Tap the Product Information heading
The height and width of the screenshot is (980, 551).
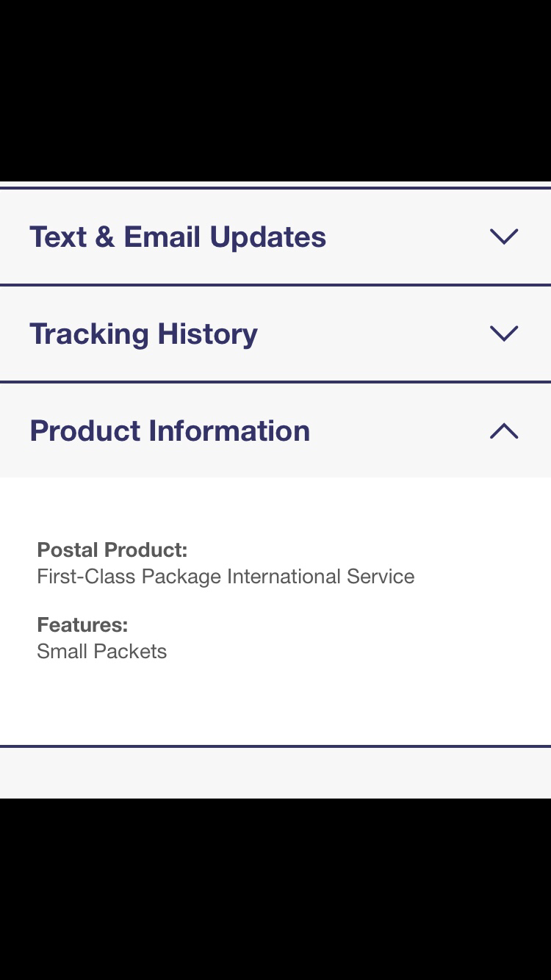pos(170,431)
